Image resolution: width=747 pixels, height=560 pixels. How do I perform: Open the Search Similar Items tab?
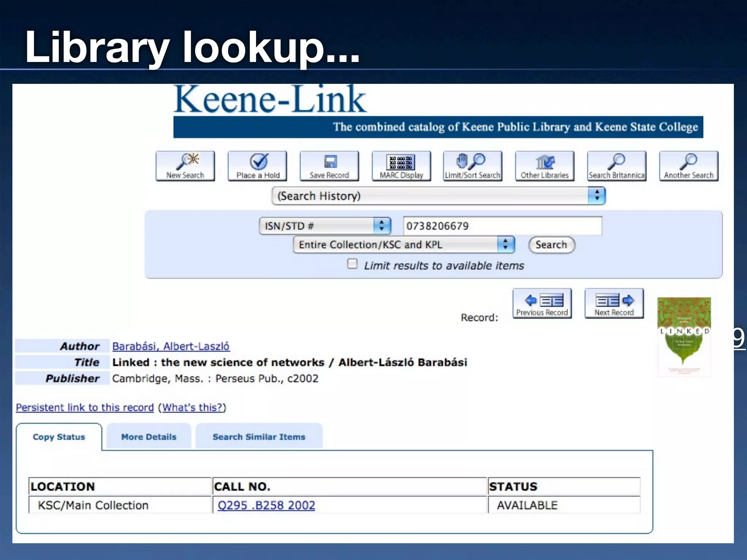pyautogui.click(x=259, y=437)
